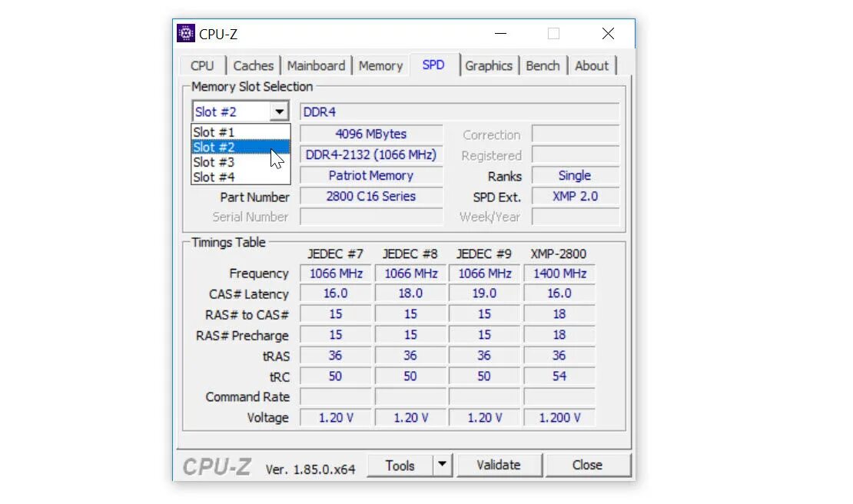Screen dimensions: 853x504
Task: Click the JEDEC #7 Command Rate field
Action: pos(336,397)
